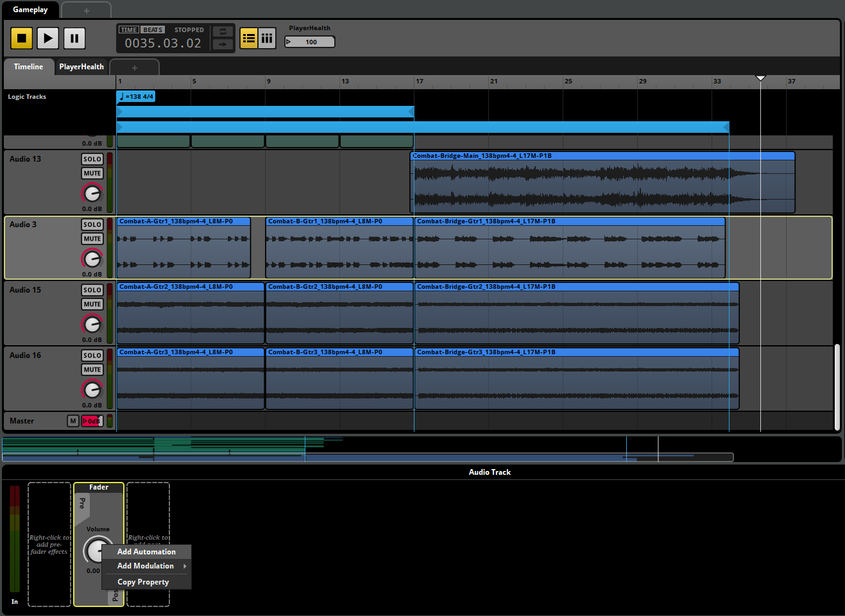Viewport: 845px width, 616px height.
Task: Pause playback with the Pause button
Action: coord(74,38)
